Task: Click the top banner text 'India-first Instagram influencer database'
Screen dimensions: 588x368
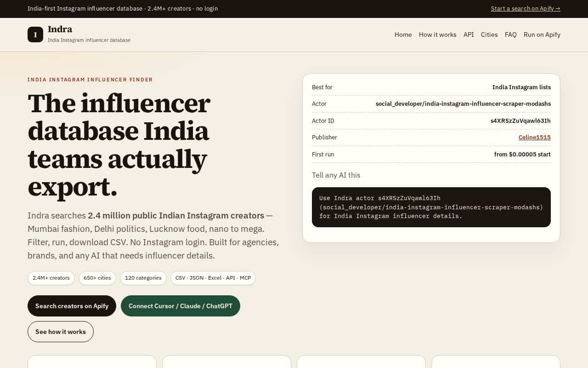Action: tap(85, 9)
